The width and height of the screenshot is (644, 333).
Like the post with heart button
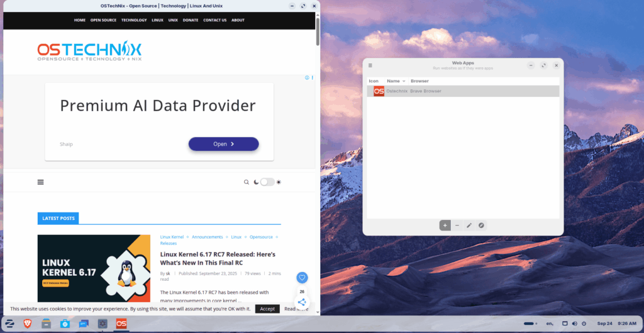[303, 278]
